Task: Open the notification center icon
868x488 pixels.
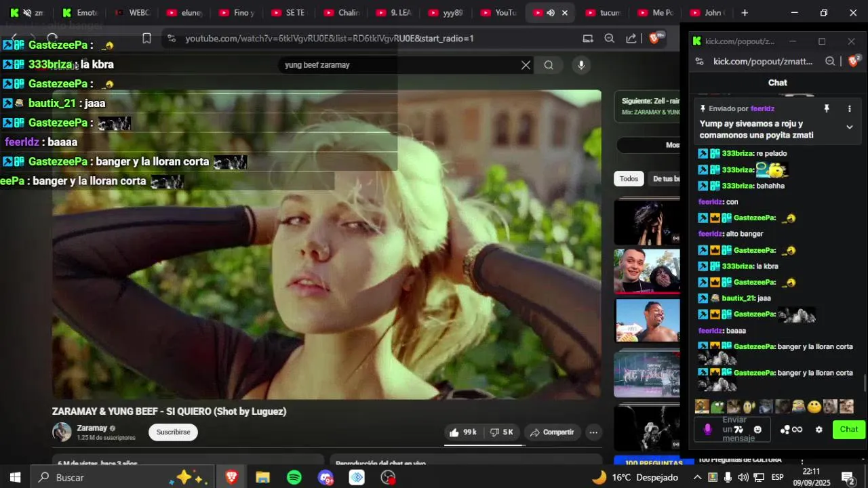Action: pos(848,477)
